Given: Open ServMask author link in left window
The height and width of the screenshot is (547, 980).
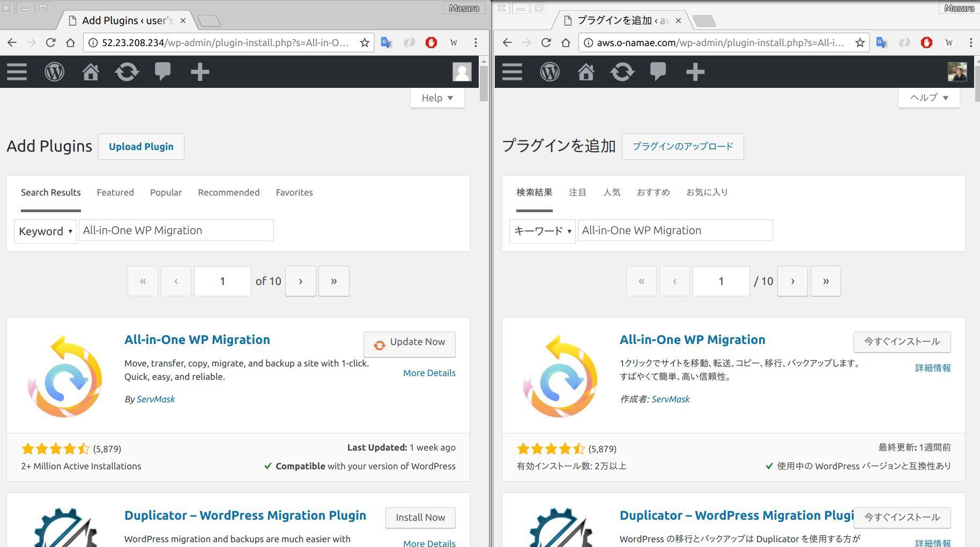Looking at the screenshot, I should point(155,399).
